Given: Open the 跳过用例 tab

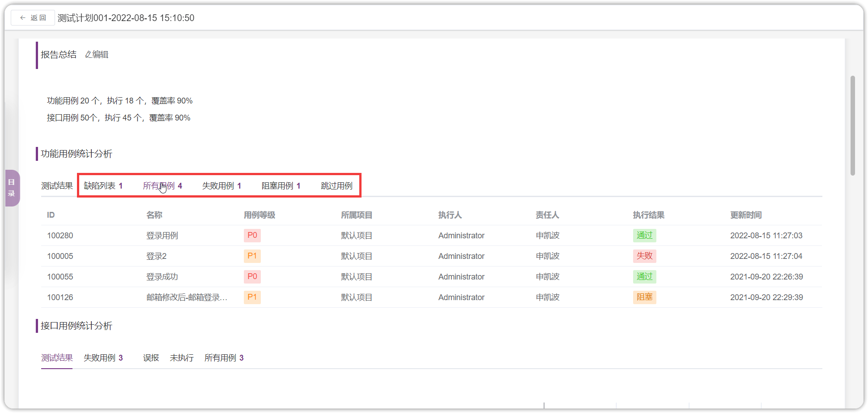Looking at the screenshot, I should click(x=336, y=186).
